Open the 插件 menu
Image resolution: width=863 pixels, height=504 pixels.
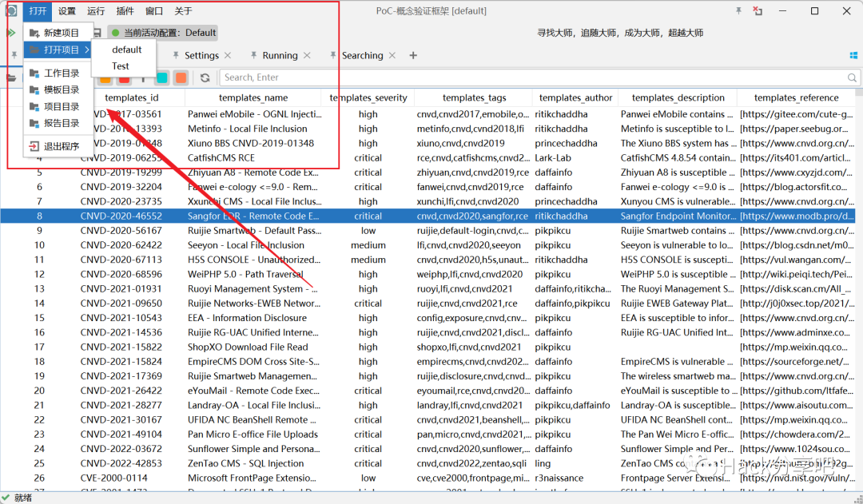tap(125, 11)
